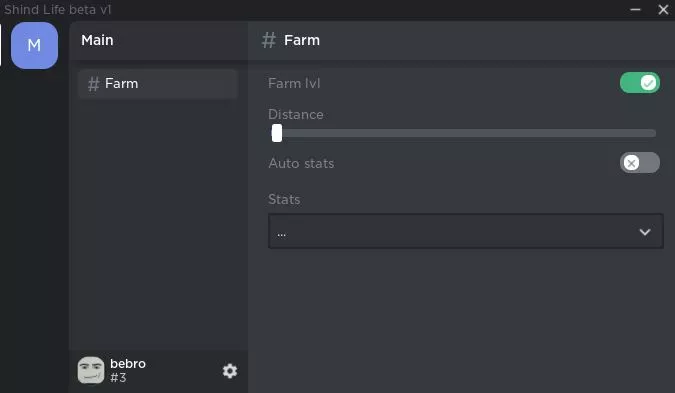Open the Stats dropdown box
The image size is (675, 393).
pos(465,231)
